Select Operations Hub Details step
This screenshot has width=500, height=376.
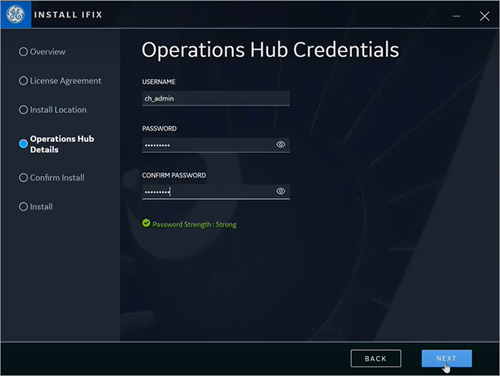57,144
